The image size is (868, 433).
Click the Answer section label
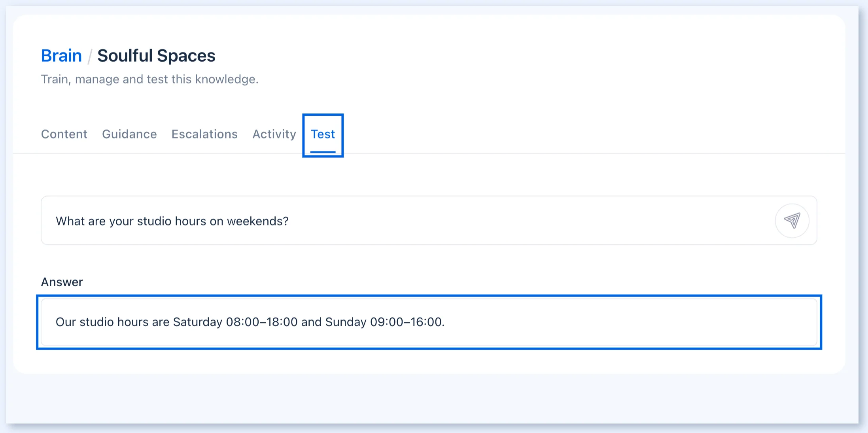(x=62, y=282)
